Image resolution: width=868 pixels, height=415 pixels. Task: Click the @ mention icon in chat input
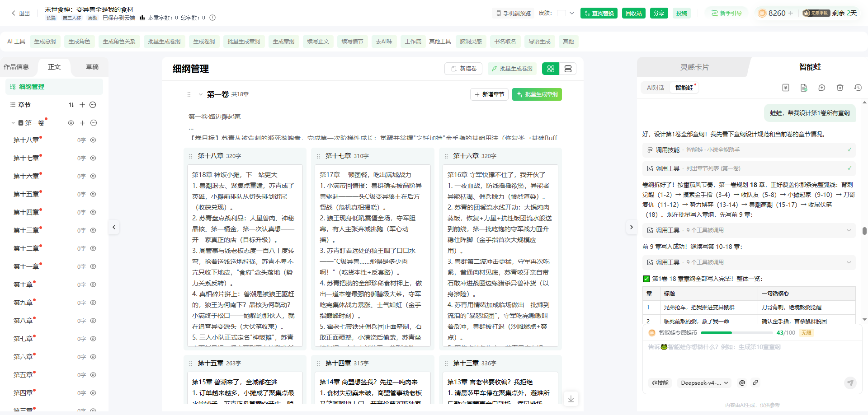pyautogui.click(x=742, y=382)
